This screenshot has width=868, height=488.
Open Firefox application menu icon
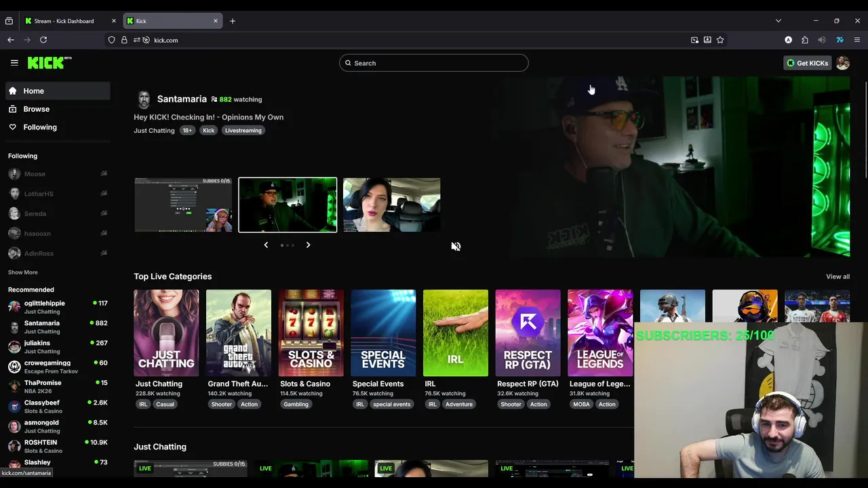click(x=857, y=40)
